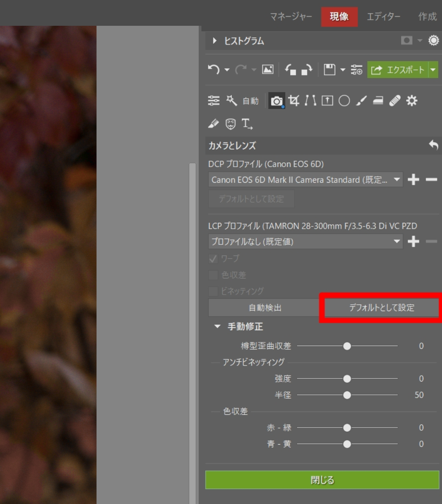This screenshot has width=442, height=504.
Task: Open the DCP profile Canon EOS 6D dropdown
Action: point(305,180)
